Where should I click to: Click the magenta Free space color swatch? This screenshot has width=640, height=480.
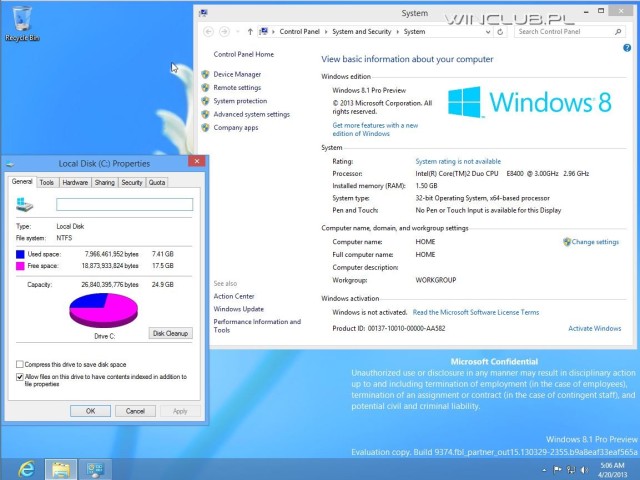pos(21,267)
